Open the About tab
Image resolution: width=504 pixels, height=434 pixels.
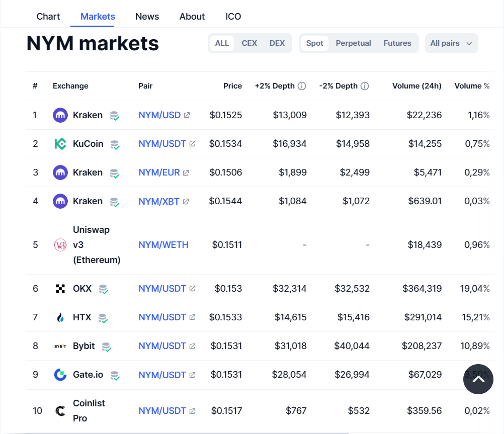(192, 17)
